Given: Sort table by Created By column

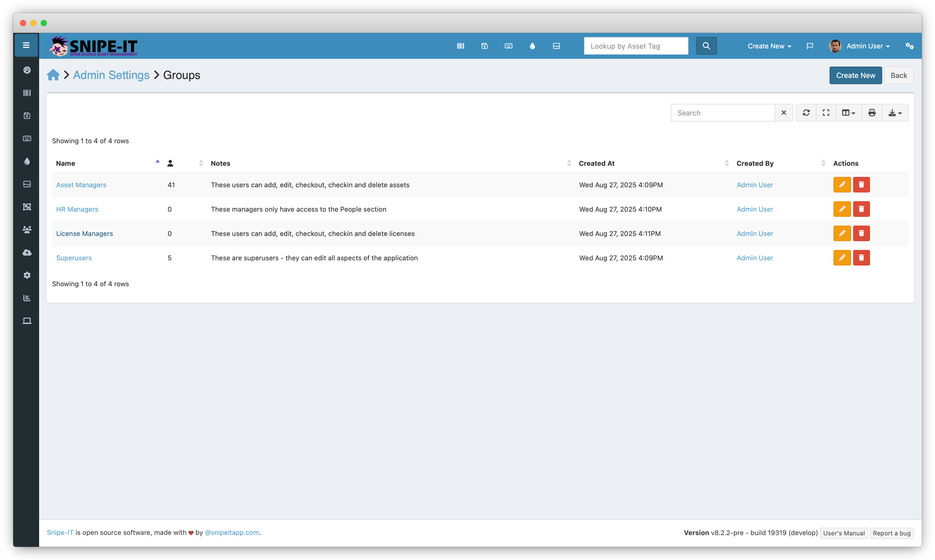Looking at the screenshot, I should click(781, 163).
